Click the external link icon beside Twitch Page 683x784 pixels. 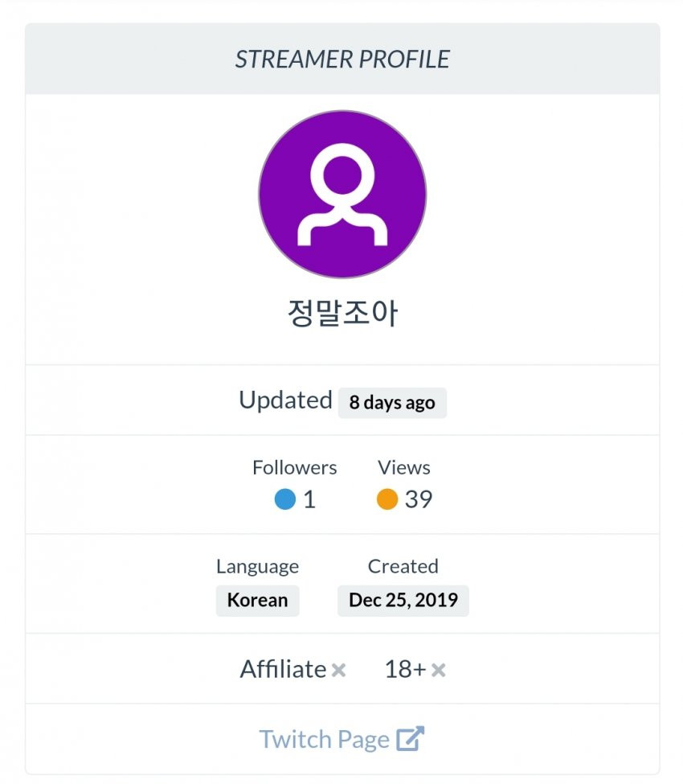[x=410, y=738]
